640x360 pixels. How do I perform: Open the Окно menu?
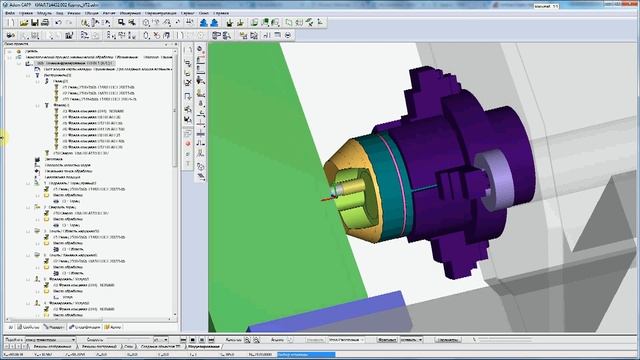coord(204,13)
